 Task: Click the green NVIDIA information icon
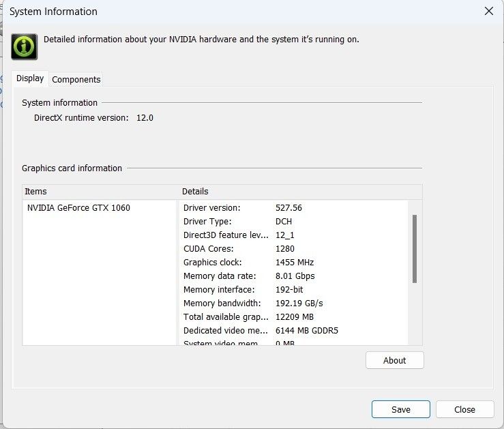click(25, 46)
